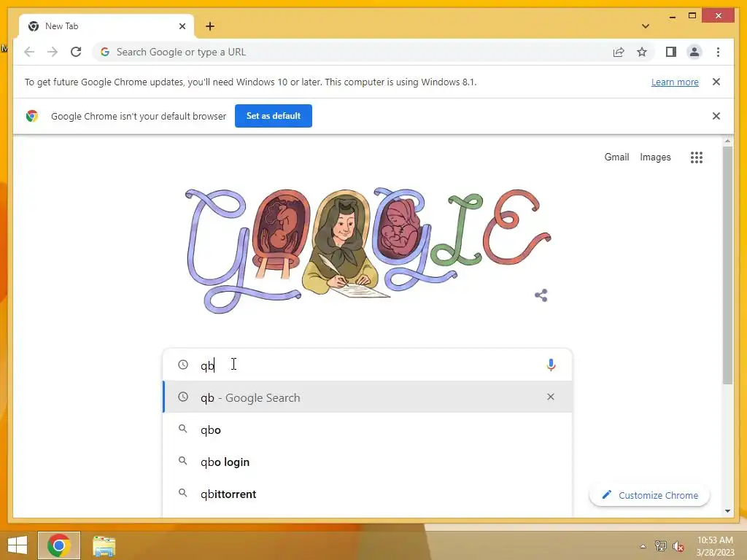The image size is (747, 560).
Task: Open the share page icon in address bar
Action: 619,52
